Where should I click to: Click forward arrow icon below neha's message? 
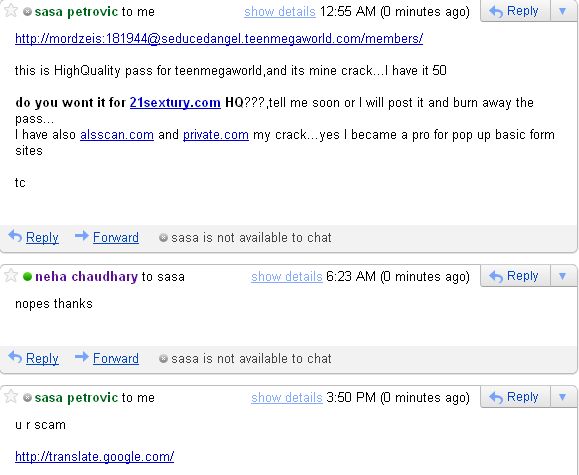(x=82, y=356)
